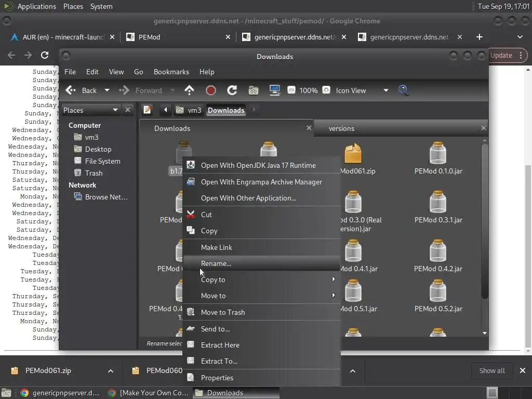
Task: Open the File menu
Action: tap(70, 72)
